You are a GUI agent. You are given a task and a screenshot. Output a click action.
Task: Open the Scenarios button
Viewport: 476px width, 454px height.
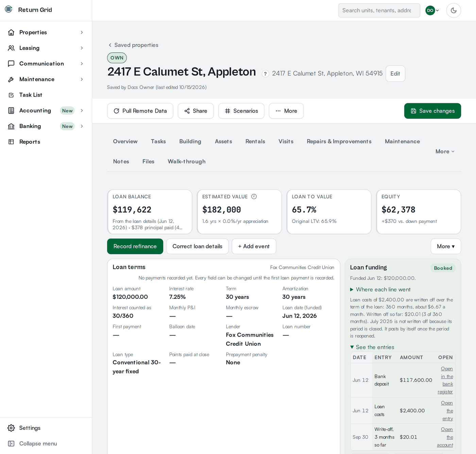coord(241,111)
